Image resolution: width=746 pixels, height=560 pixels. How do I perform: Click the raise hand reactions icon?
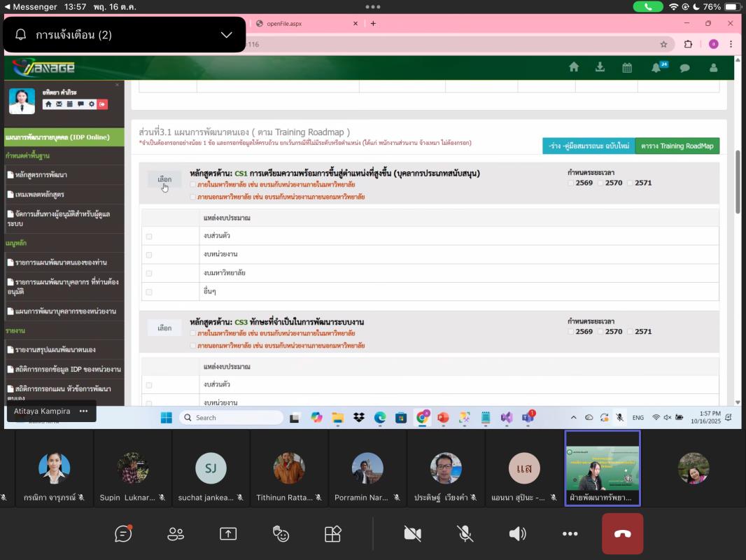[281, 534]
